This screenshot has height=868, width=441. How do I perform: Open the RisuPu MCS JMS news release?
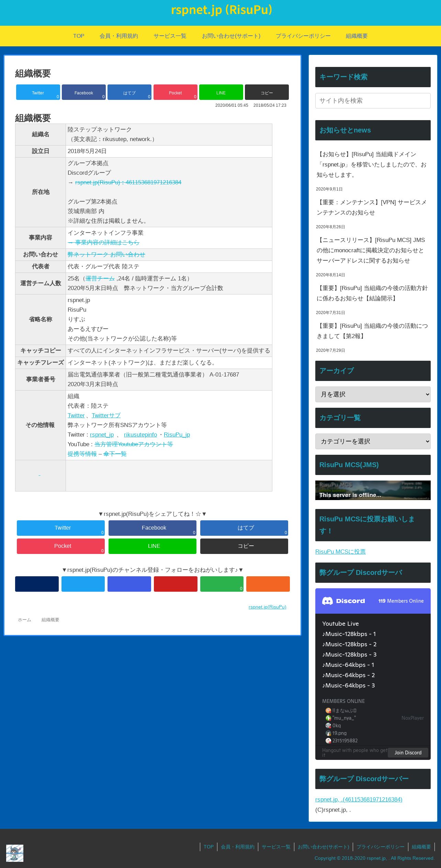pos(372,251)
